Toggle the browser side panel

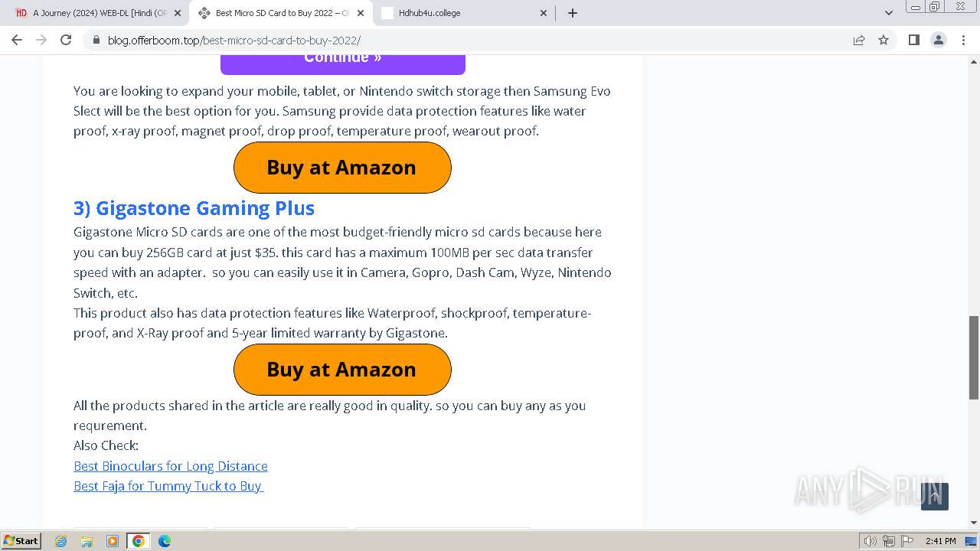[x=913, y=40]
